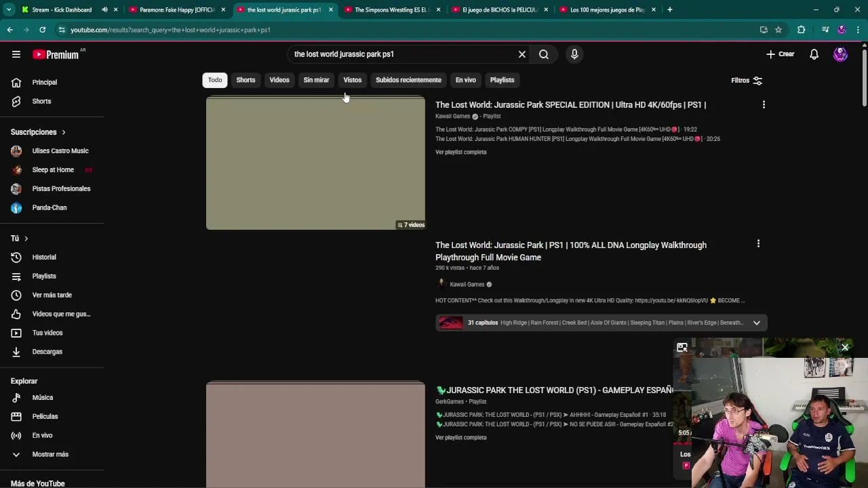Viewport: 868px width, 488px height.
Task: Reload the page
Action: coord(42,30)
